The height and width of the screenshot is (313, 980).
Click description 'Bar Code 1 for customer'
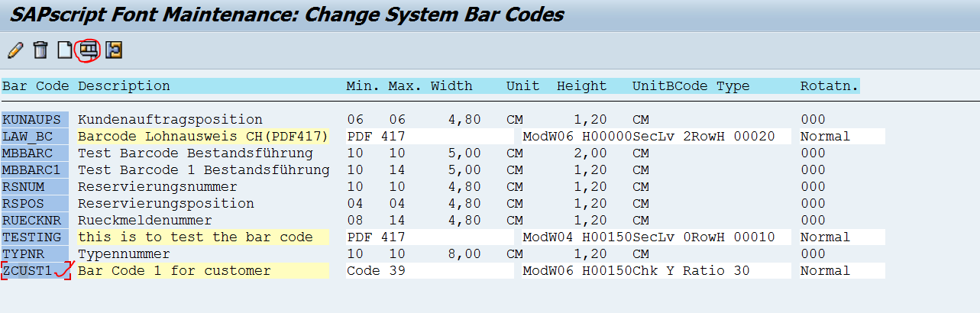pyautogui.click(x=174, y=271)
